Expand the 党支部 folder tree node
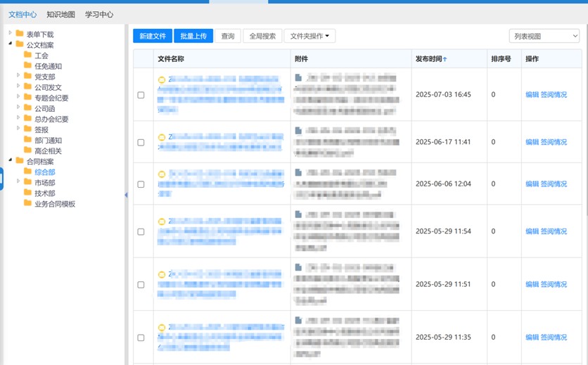The width and height of the screenshot is (588, 365). pyautogui.click(x=19, y=77)
